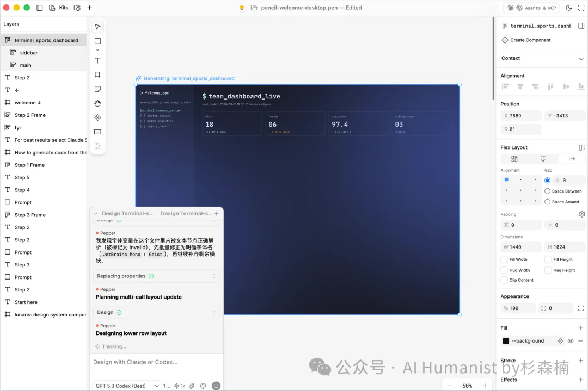This screenshot has height=391, width=588.
Task: Open the GPT 5.3 Codex model selector
Action: [x=126, y=386]
